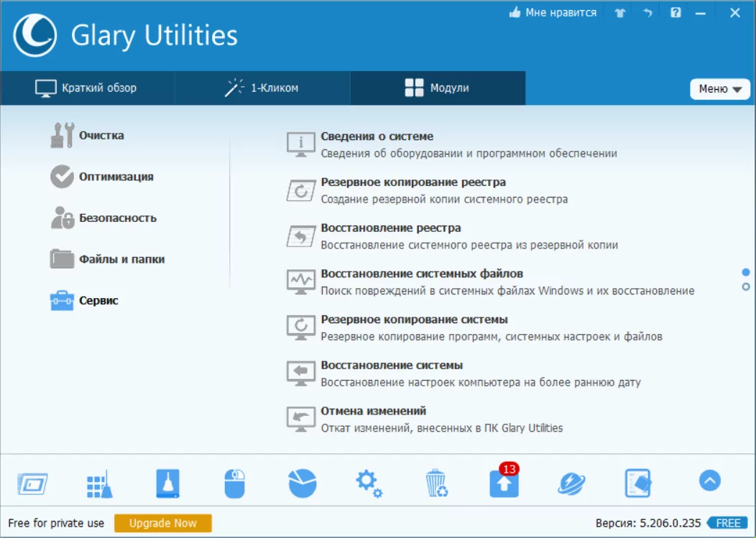The image size is (756, 538).
Task: Click the first bottom toolbar screen icon
Action: pyautogui.click(x=33, y=483)
